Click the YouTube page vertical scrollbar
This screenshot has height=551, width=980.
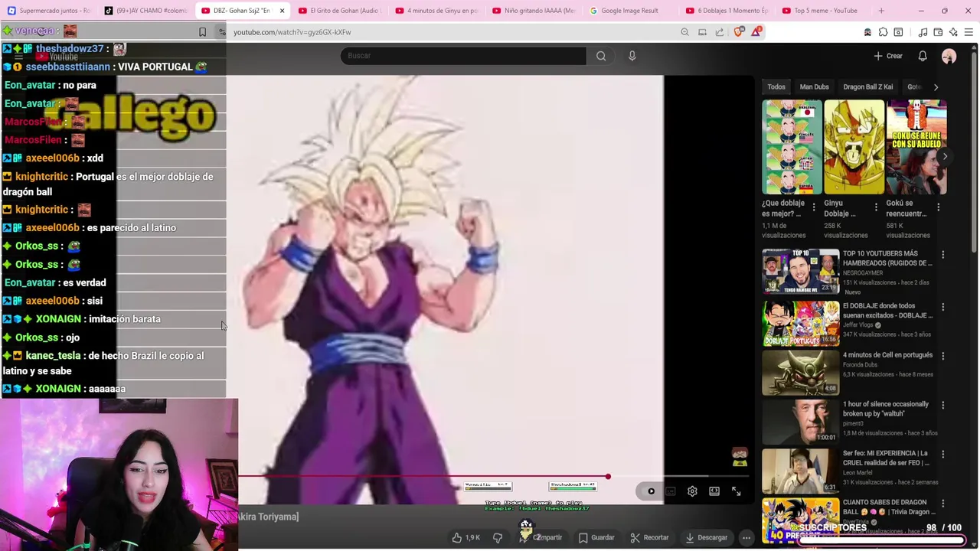(x=975, y=153)
